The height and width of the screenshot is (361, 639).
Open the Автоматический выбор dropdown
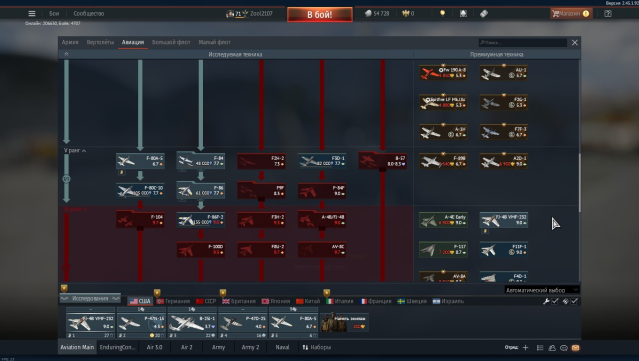pos(542,290)
